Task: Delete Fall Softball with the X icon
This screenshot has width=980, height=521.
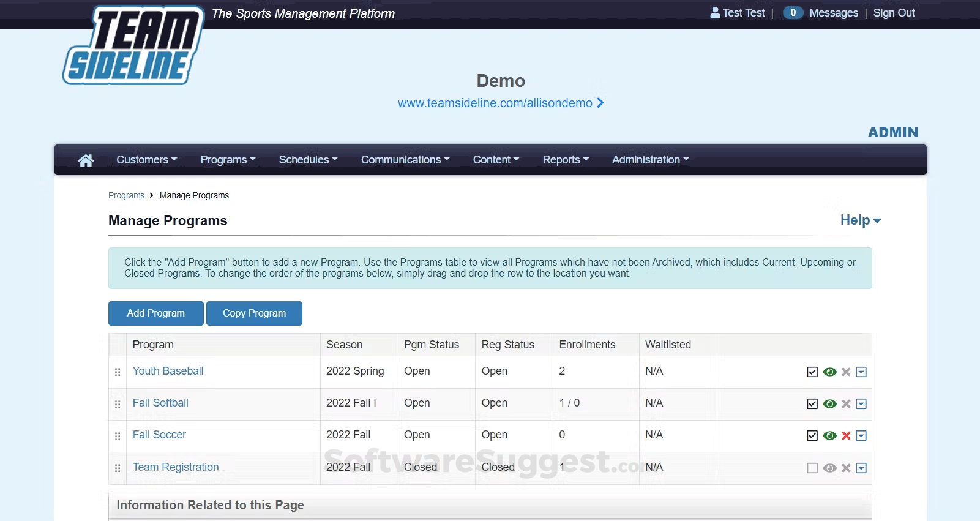Action: (846, 404)
